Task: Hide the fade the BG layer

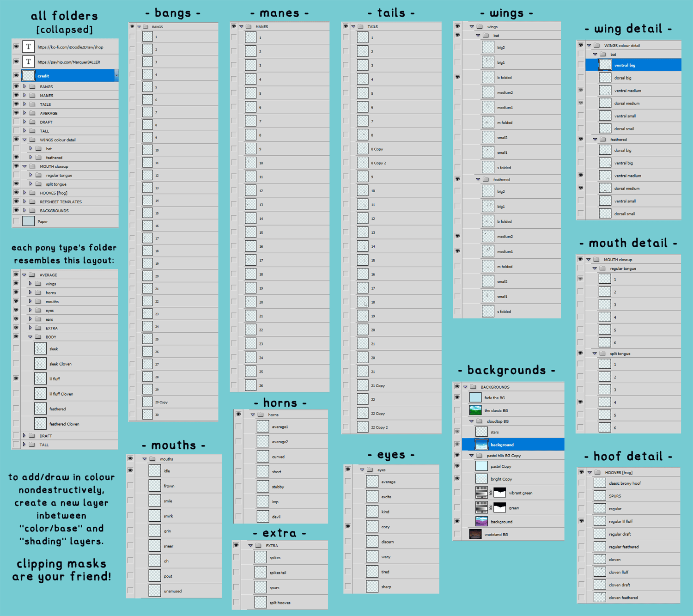Action: click(x=457, y=397)
